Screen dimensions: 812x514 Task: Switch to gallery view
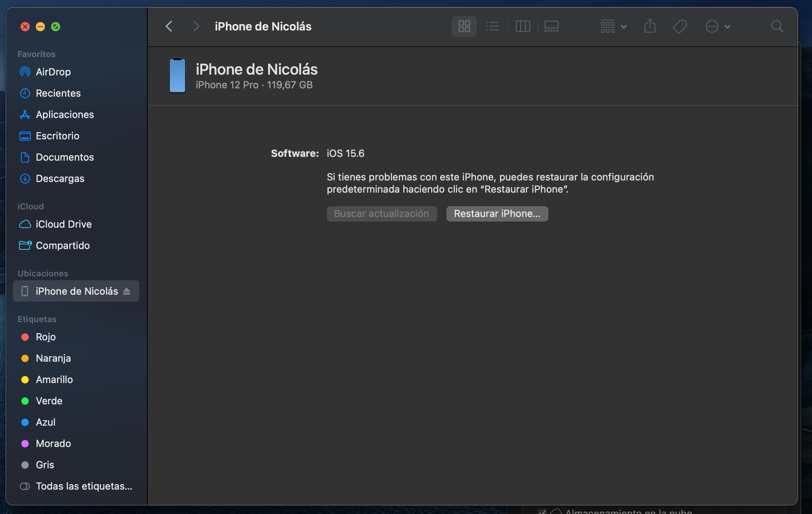[x=551, y=26]
